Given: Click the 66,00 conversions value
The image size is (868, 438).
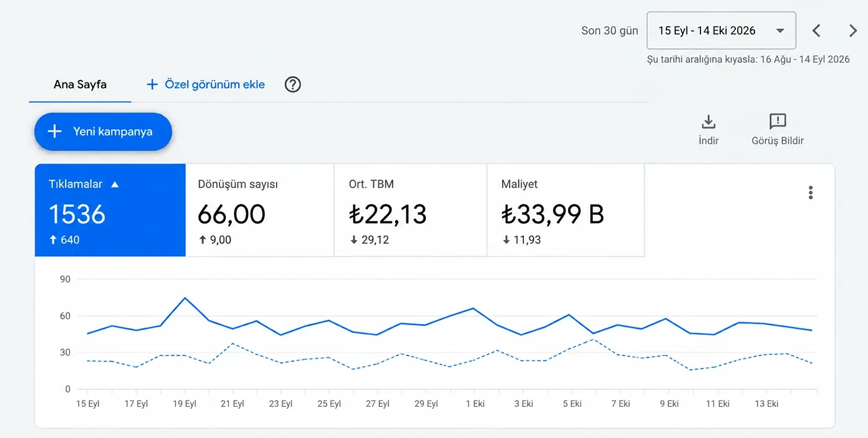Looking at the screenshot, I should pos(231,214).
